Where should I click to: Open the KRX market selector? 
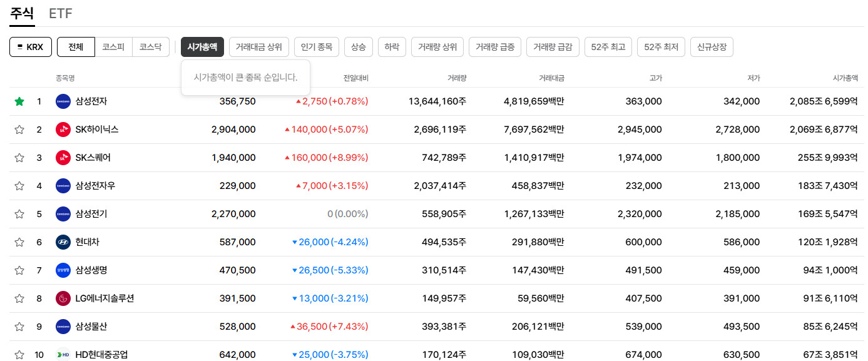tap(31, 47)
